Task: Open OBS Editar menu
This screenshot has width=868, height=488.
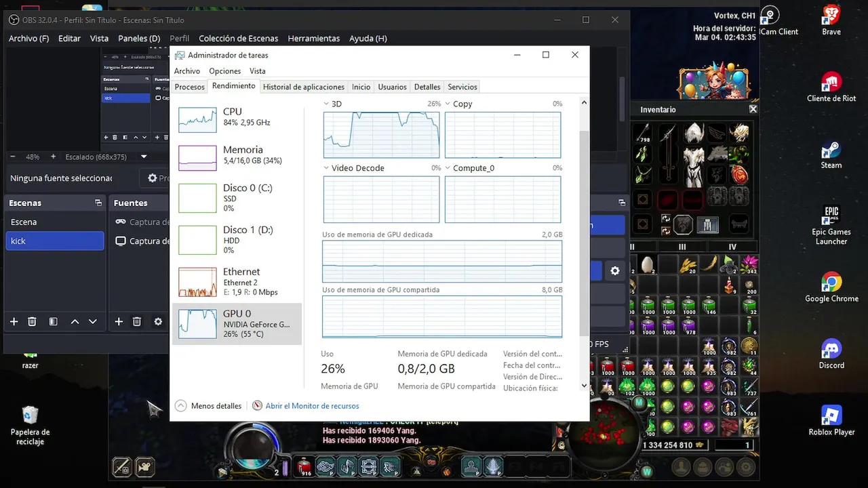Action: coord(69,39)
